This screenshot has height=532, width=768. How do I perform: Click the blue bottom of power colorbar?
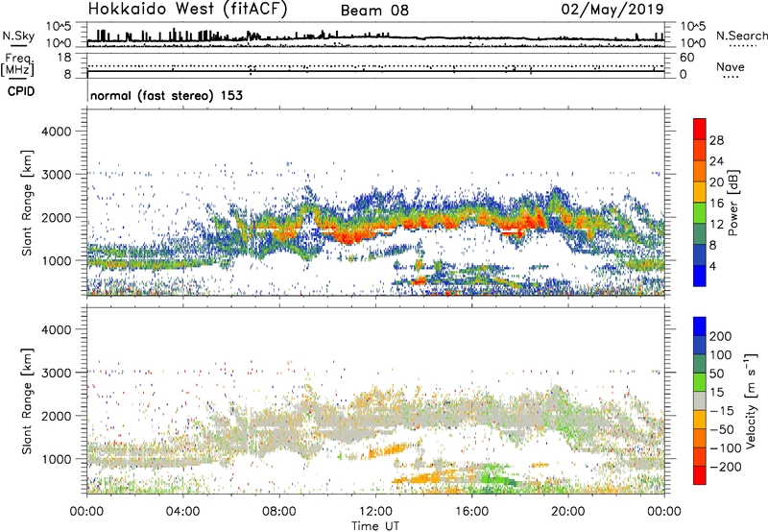pyautogui.click(x=700, y=276)
